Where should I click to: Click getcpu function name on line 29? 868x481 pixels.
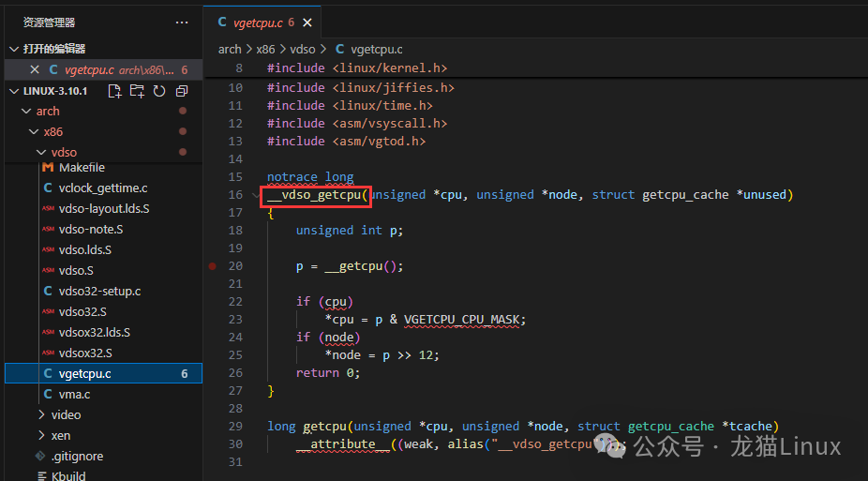(x=325, y=427)
